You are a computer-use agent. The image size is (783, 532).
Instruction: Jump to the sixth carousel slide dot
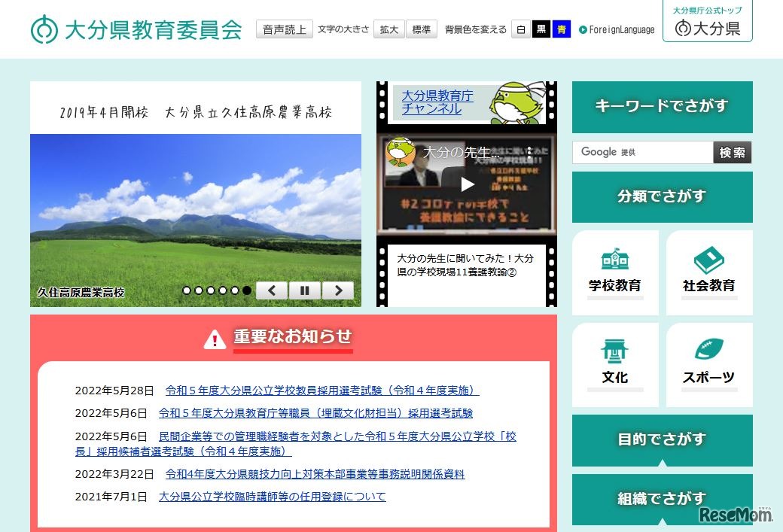(x=246, y=289)
